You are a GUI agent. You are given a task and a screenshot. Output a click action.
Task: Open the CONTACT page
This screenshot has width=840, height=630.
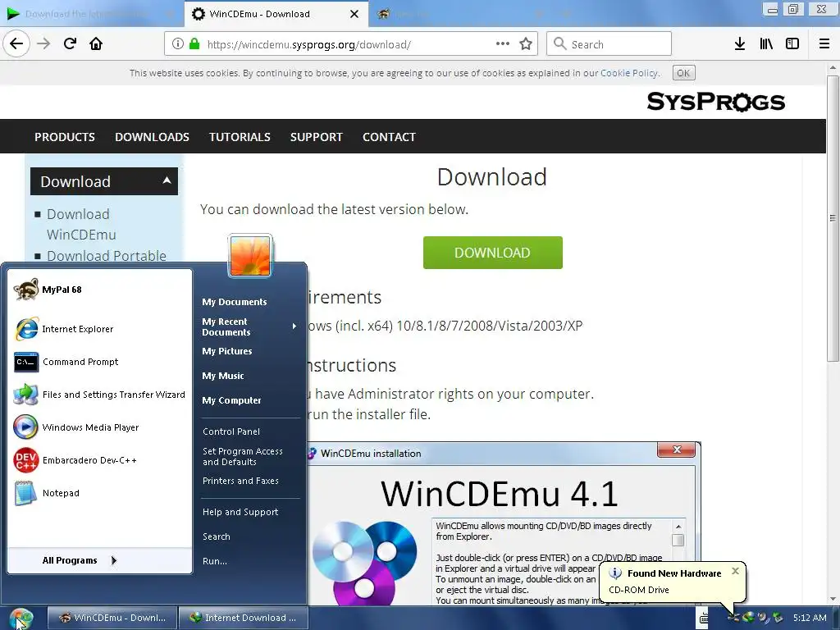click(389, 137)
